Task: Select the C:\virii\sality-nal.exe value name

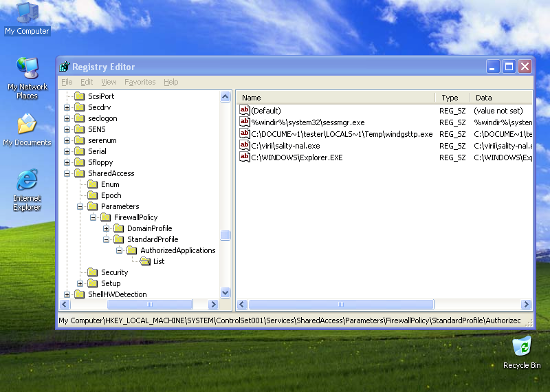Action: (x=285, y=146)
